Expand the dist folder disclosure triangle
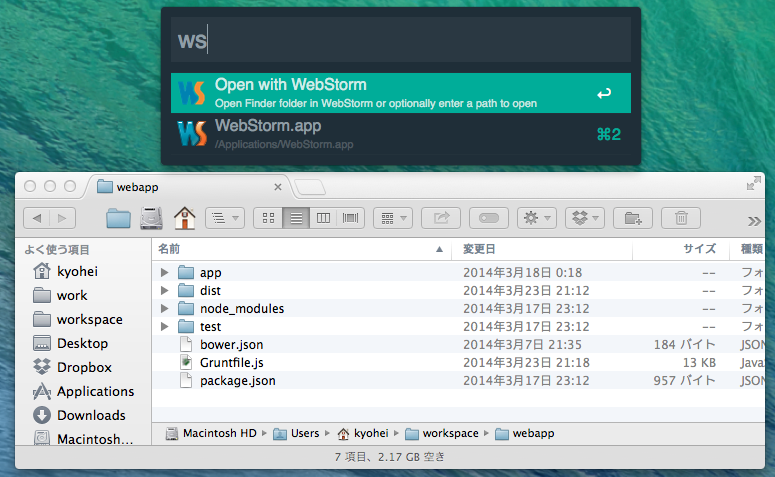 point(165,290)
